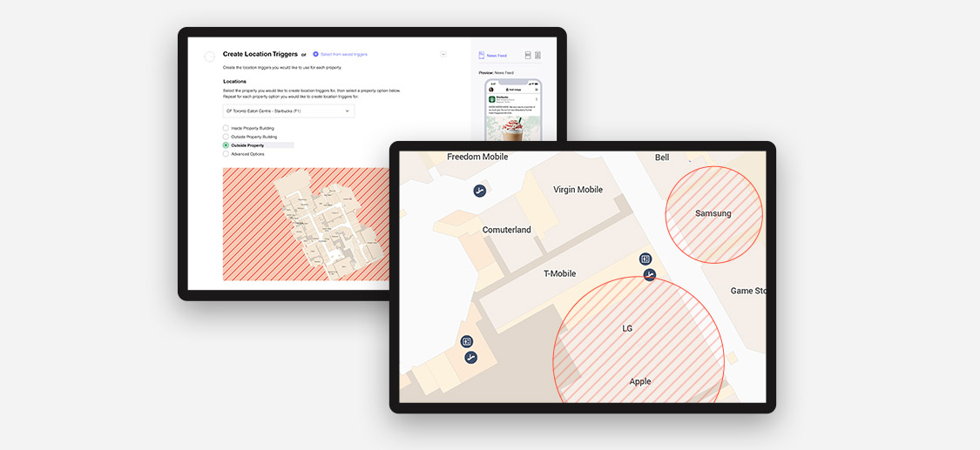Click the Select from saved triggers link

(344, 54)
